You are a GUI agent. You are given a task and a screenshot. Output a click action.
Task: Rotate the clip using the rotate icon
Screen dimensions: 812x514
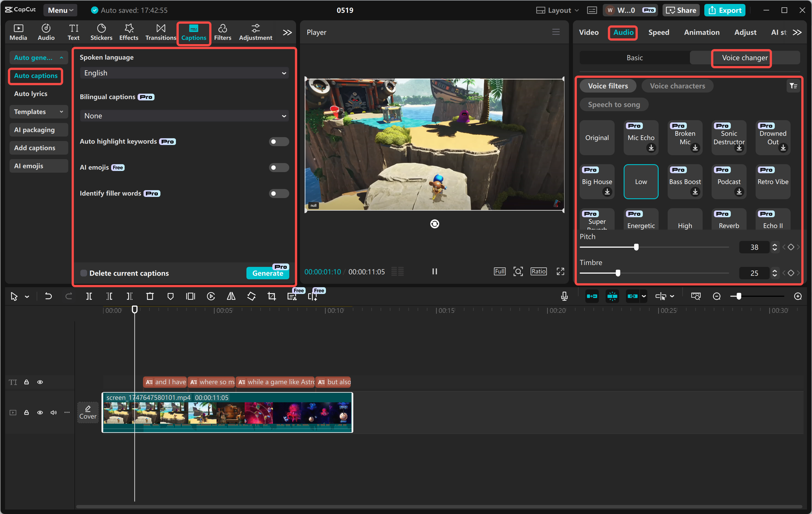pyautogui.click(x=251, y=296)
